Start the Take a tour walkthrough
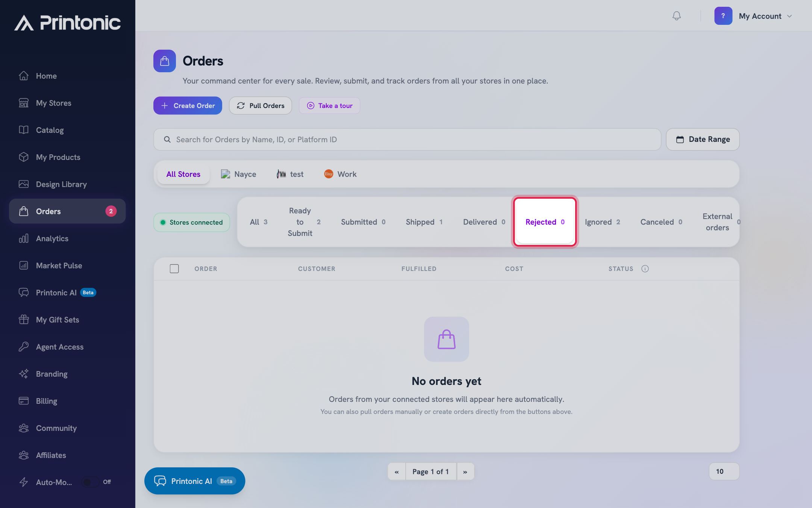Image resolution: width=812 pixels, height=508 pixels. (x=329, y=106)
